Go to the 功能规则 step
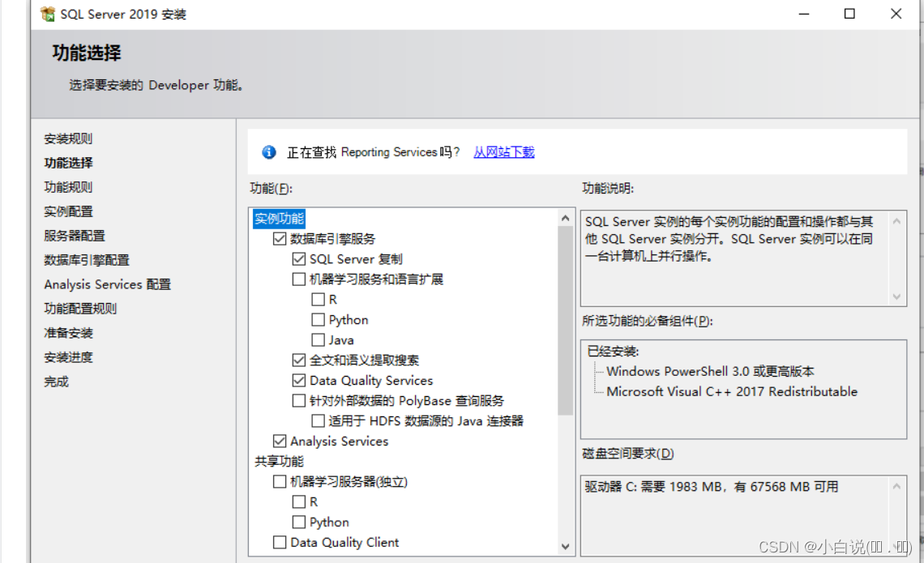The image size is (924, 563). [x=68, y=186]
